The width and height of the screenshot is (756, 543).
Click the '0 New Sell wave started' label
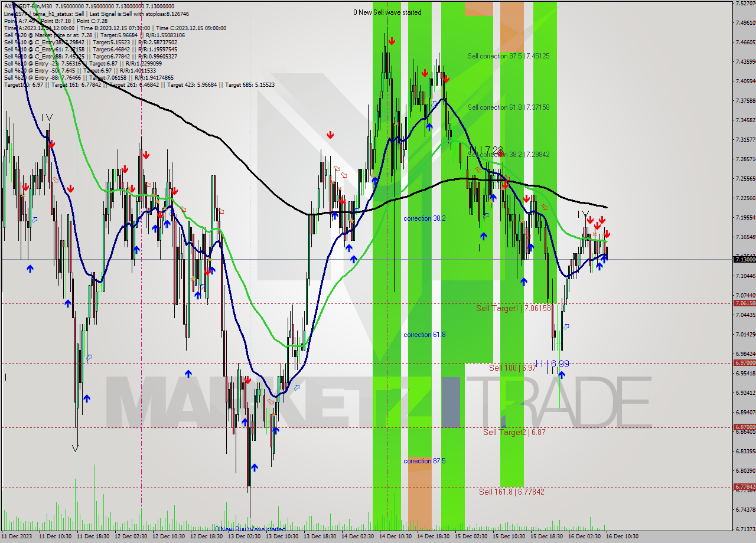387,12
